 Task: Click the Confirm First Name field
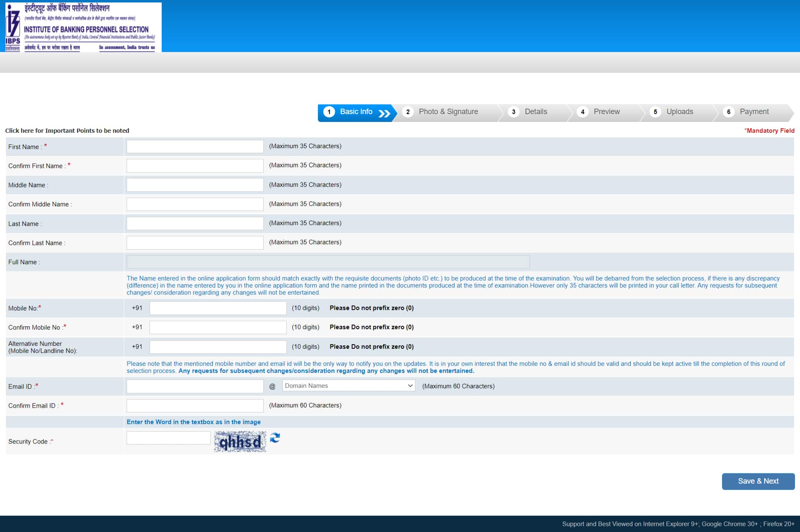tap(195, 166)
